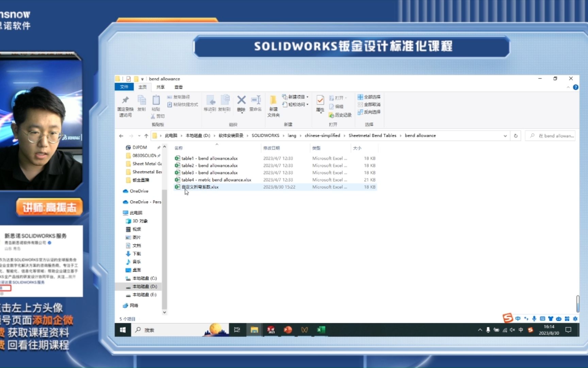The height and width of the screenshot is (368, 588).
Task: Open 本地磁盘 (C:) drive
Action: (x=141, y=278)
